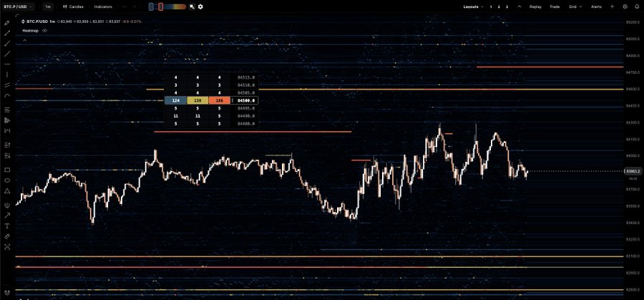This screenshot has width=644, height=300.
Task: Select the volume profile tool
Action: [x=7, y=120]
